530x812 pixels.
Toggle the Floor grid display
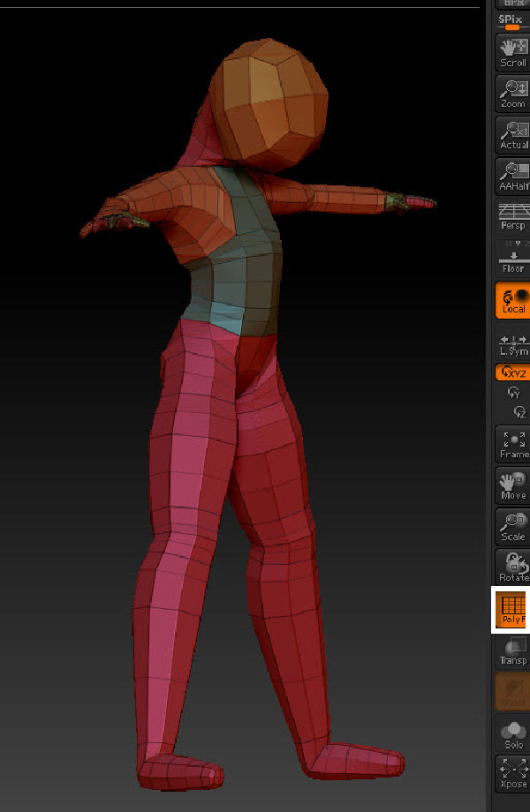click(512, 258)
